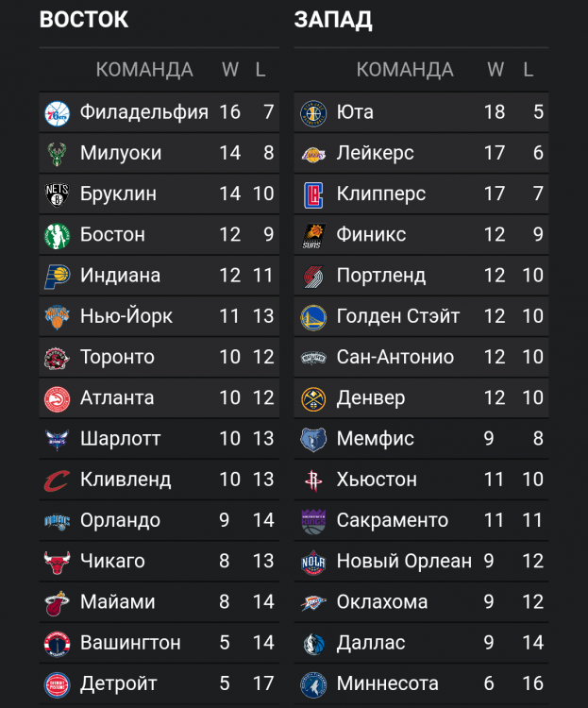This screenshot has width=588, height=708.
Task: Select the ЗАПАД conference heading
Action: pos(333,20)
